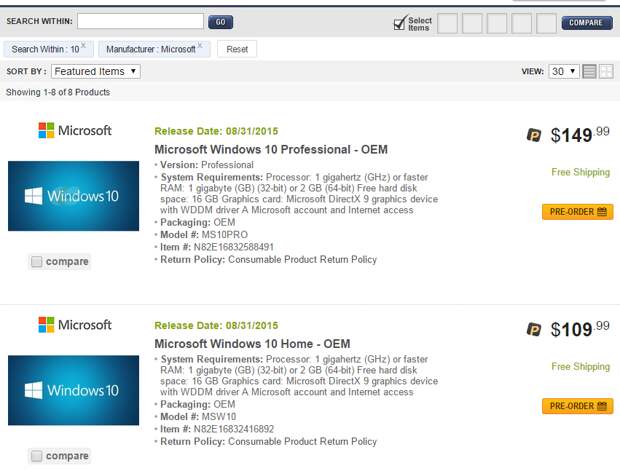
Task: Open the Sort By Featured Items dropdown
Action: click(96, 72)
